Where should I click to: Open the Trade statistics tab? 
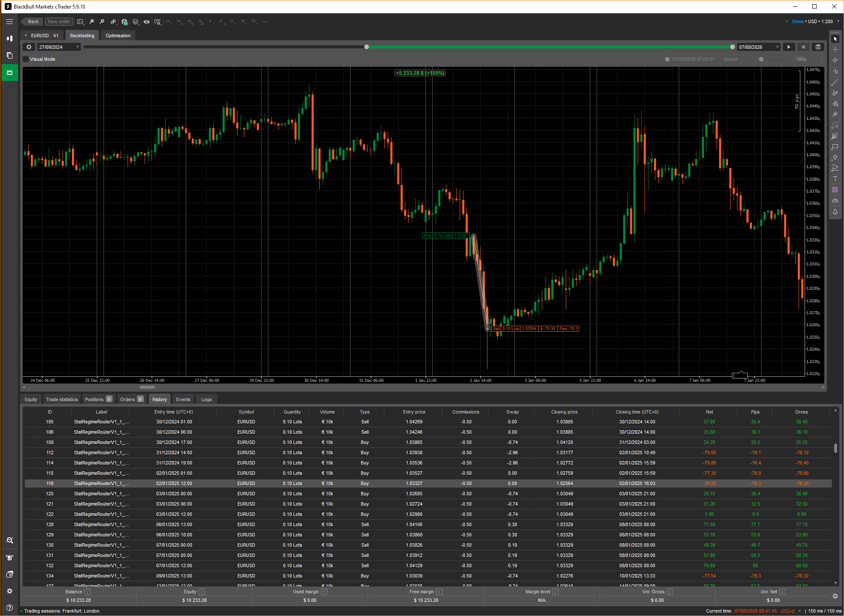point(62,399)
